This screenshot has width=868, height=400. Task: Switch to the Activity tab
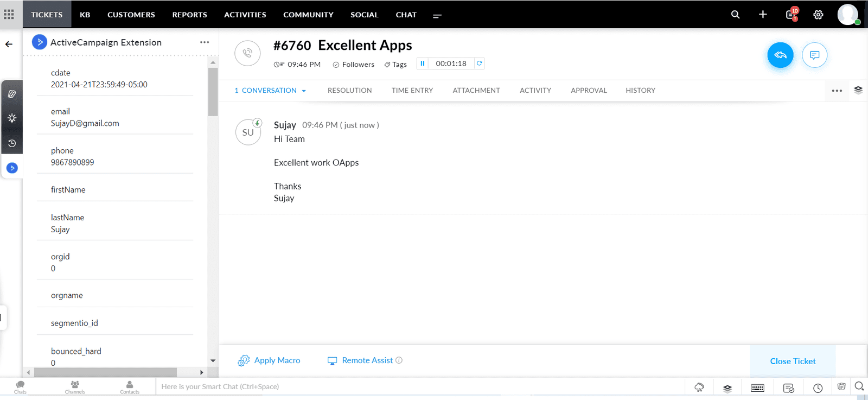coord(535,91)
